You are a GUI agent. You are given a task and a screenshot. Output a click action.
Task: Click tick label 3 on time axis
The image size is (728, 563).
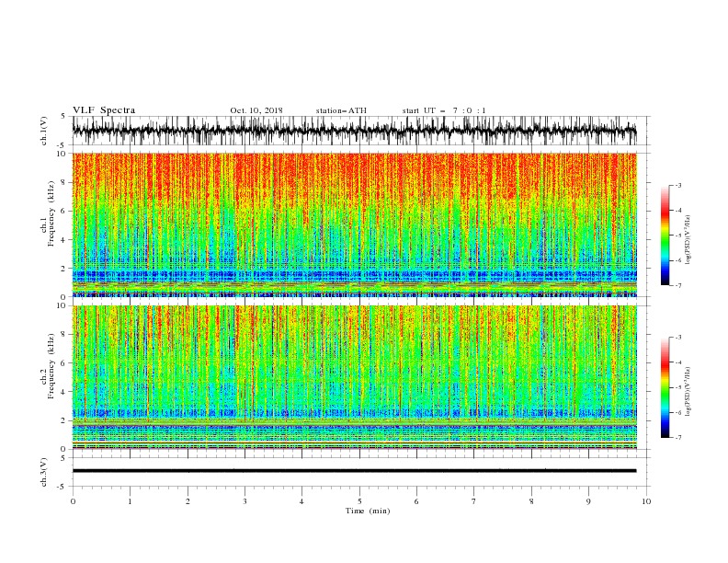tap(245, 501)
